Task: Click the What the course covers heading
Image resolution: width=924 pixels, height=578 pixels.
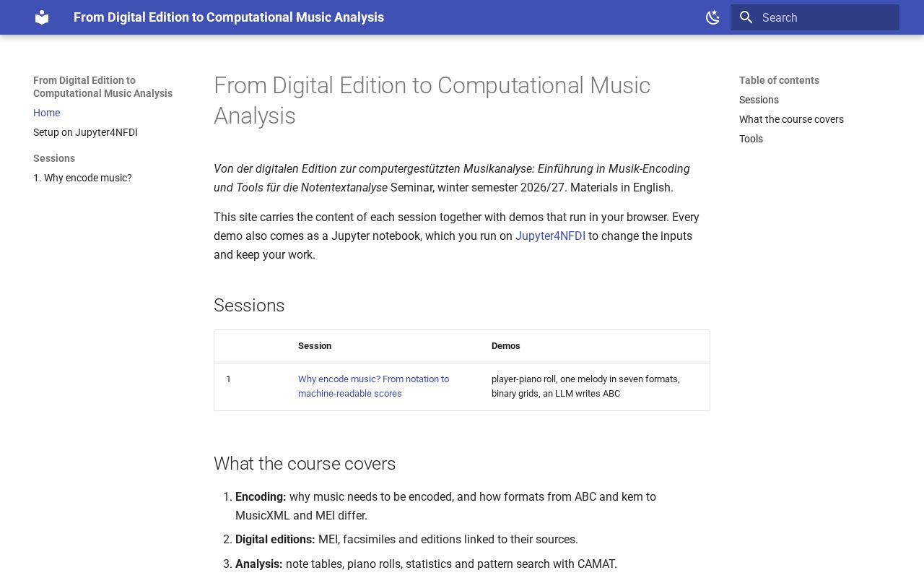Action: pyautogui.click(x=305, y=464)
